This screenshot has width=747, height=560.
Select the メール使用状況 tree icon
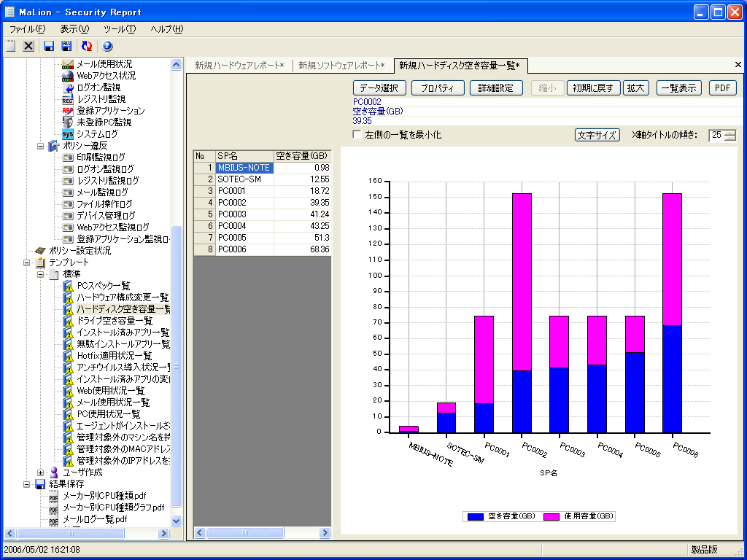coord(68,64)
